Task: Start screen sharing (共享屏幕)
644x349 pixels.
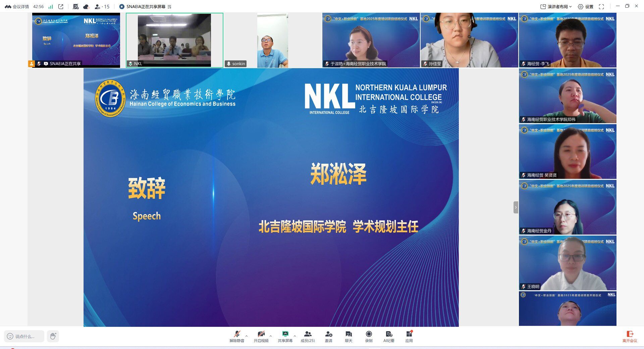Action: (x=285, y=336)
